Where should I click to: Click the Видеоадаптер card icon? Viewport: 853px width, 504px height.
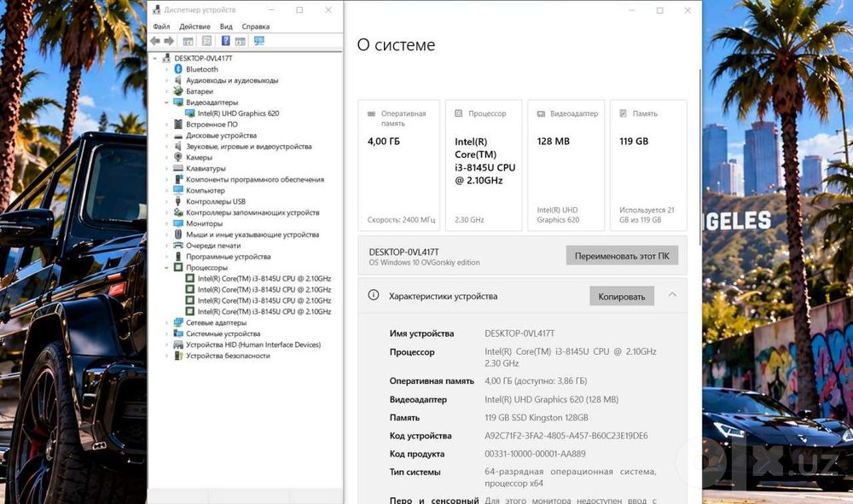pos(541,113)
